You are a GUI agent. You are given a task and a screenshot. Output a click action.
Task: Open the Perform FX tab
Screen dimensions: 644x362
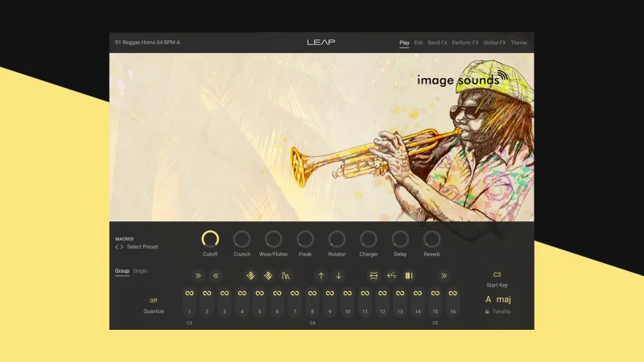click(x=465, y=43)
